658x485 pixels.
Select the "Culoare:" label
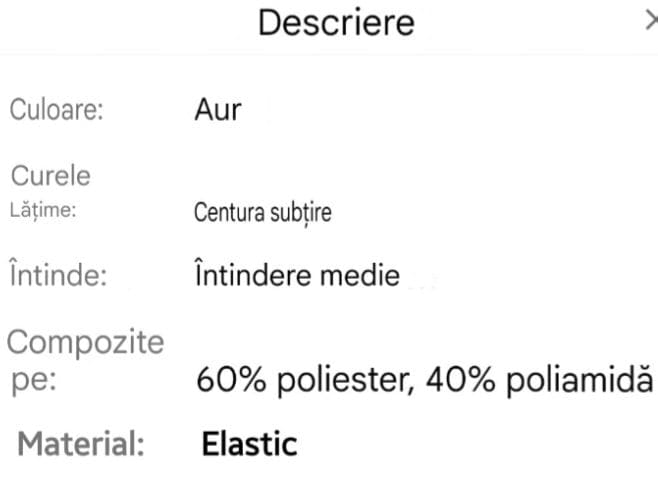tap(57, 109)
